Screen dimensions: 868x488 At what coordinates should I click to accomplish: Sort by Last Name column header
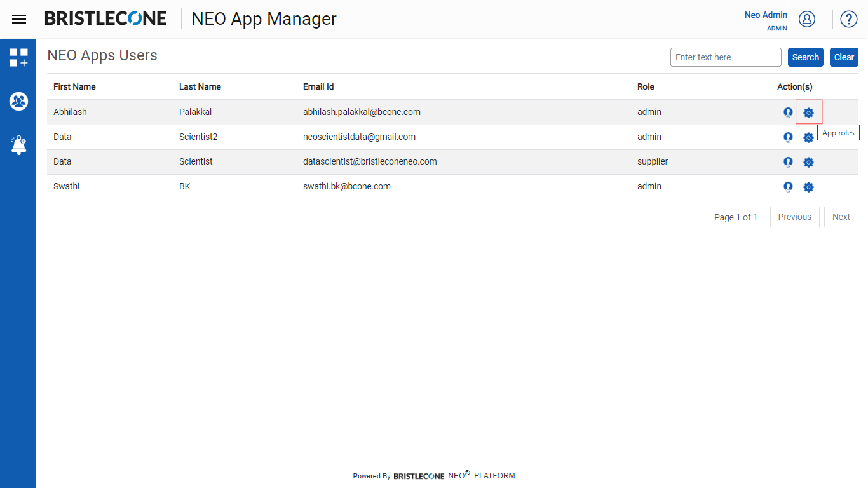(x=200, y=86)
